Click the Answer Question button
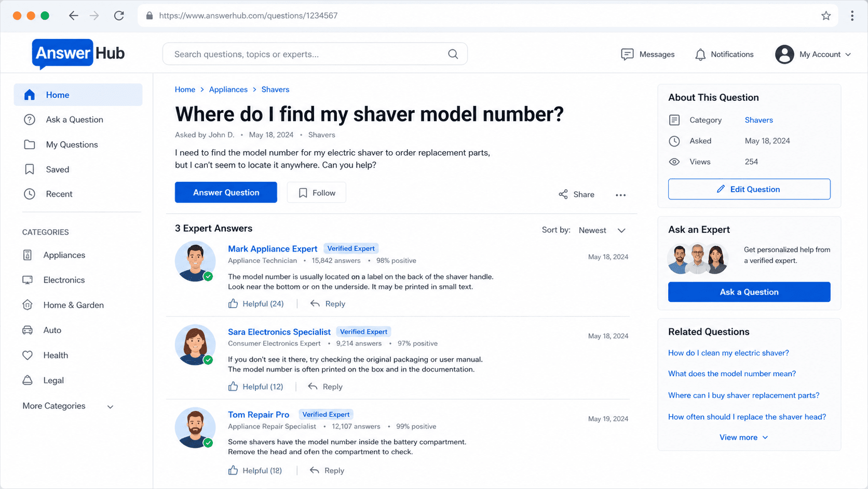The image size is (868, 489). pyautogui.click(x=226, y=192)
